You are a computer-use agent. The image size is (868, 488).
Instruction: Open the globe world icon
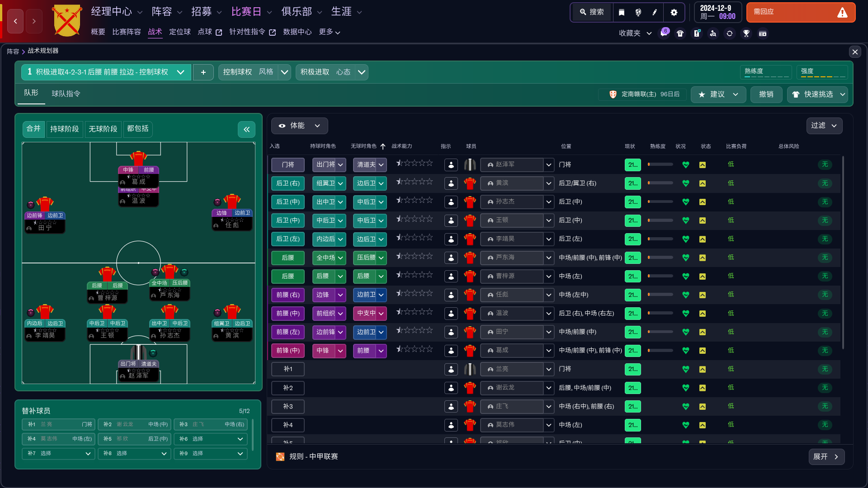[x=638, y=12]
